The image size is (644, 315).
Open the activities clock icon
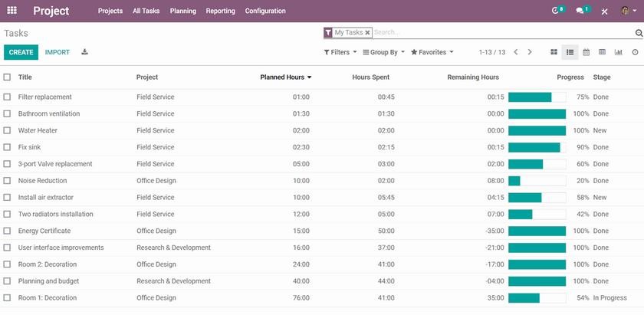pos(555,11)
